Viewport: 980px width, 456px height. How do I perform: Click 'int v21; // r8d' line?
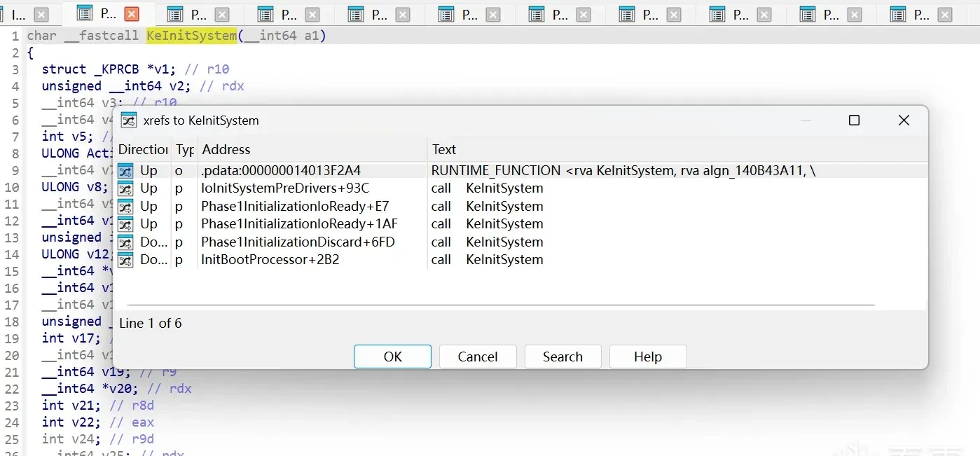coord(98,406)
